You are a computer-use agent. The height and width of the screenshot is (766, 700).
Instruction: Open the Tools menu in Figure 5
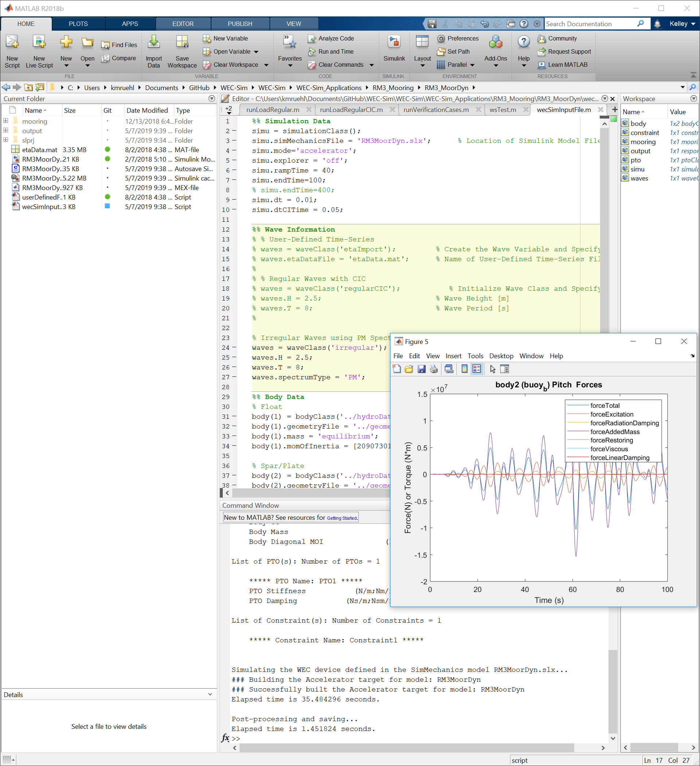[x=475, y=356]
